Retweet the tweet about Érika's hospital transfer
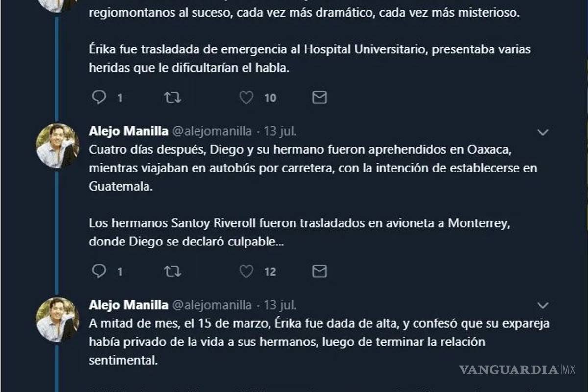This screenshot has height=392, width=588. [172, 97]
